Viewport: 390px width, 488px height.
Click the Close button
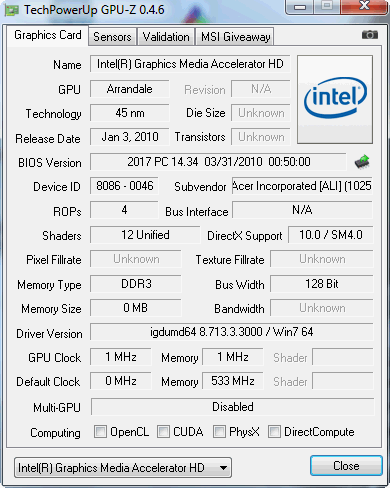pyautogui.click(x=346, y=466)
